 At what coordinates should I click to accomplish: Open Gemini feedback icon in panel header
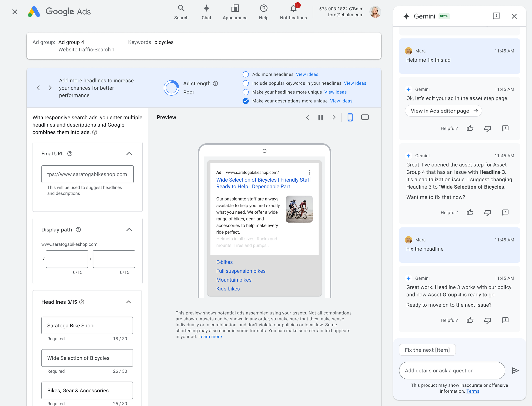(496, 16)
